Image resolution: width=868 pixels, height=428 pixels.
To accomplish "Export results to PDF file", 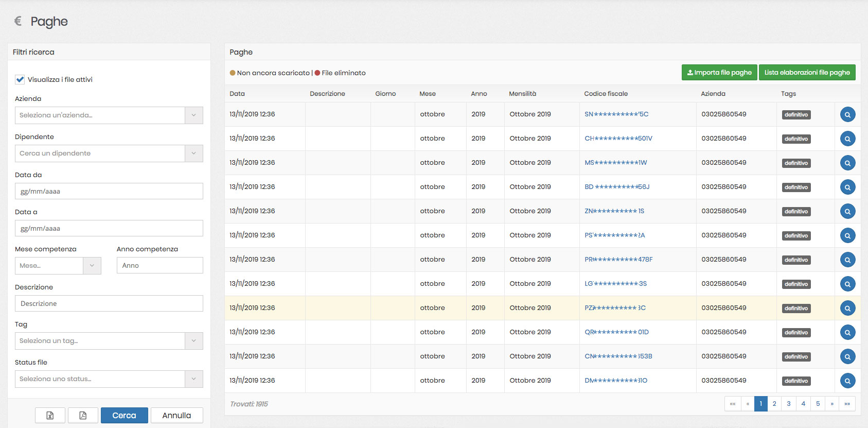I will point(83,415).
